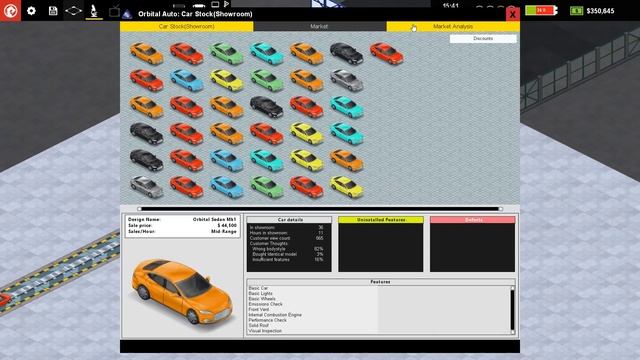This screenshot has width=640, height=360.
Task: Select the orange car in the fifth row
Action: pyautogui.click(x=347, y=160)
